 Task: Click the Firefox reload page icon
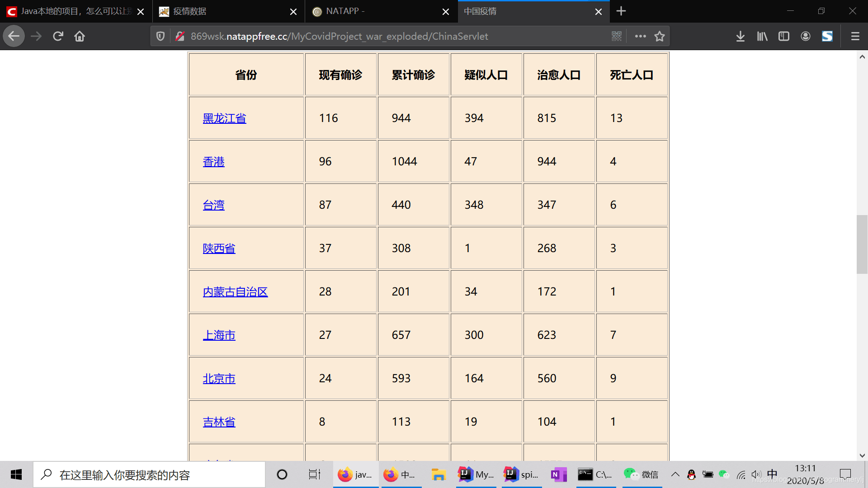(x=58, y=36)
